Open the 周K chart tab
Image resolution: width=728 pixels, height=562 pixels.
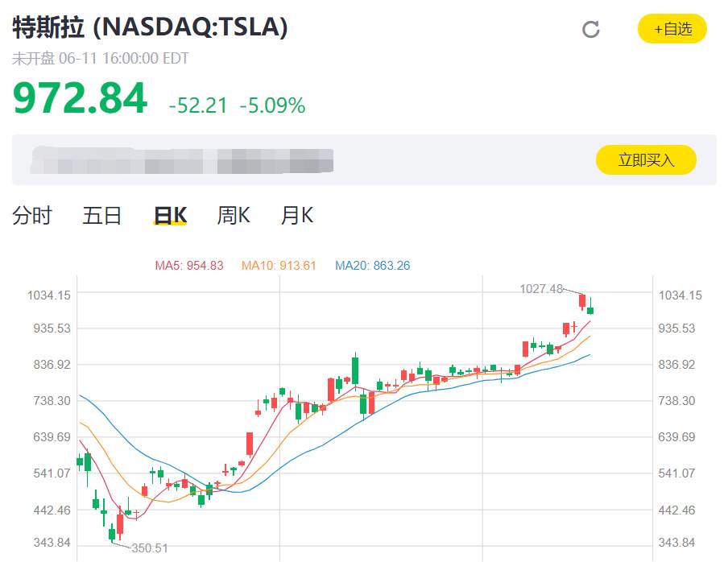(x=234, y=216)
